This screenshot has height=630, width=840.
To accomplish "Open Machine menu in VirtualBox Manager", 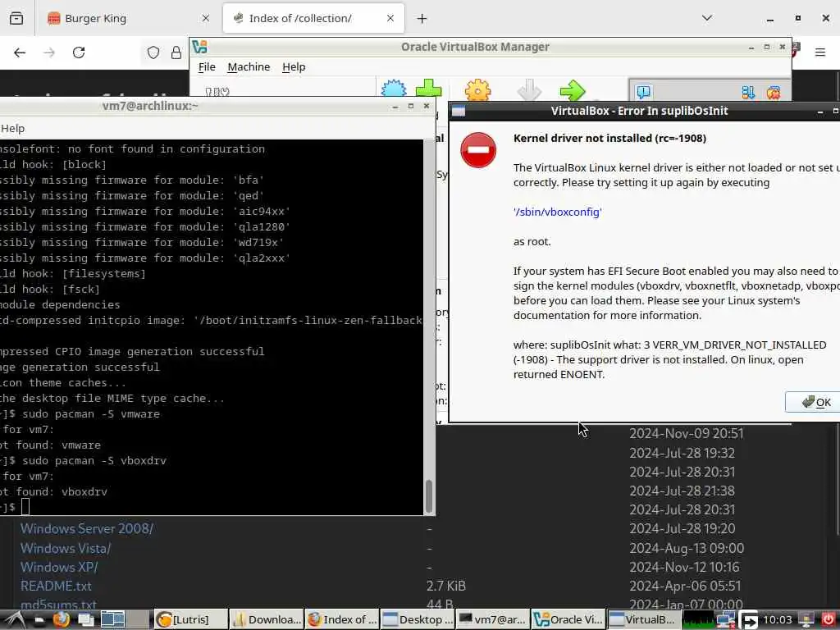I will [249, 67].
